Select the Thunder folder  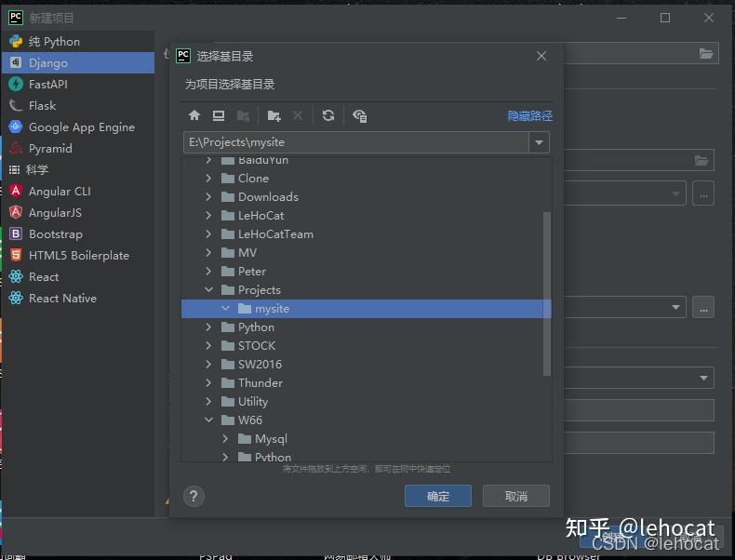coord(261,383)
